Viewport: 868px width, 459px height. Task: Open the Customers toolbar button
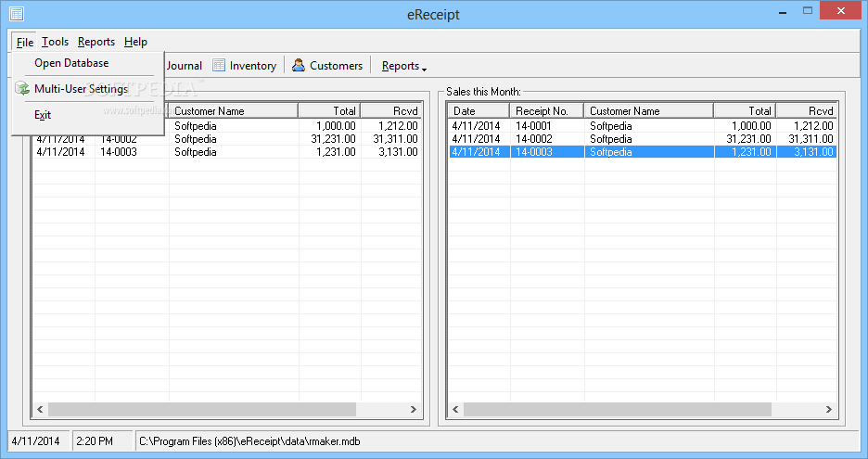point(327,65)
